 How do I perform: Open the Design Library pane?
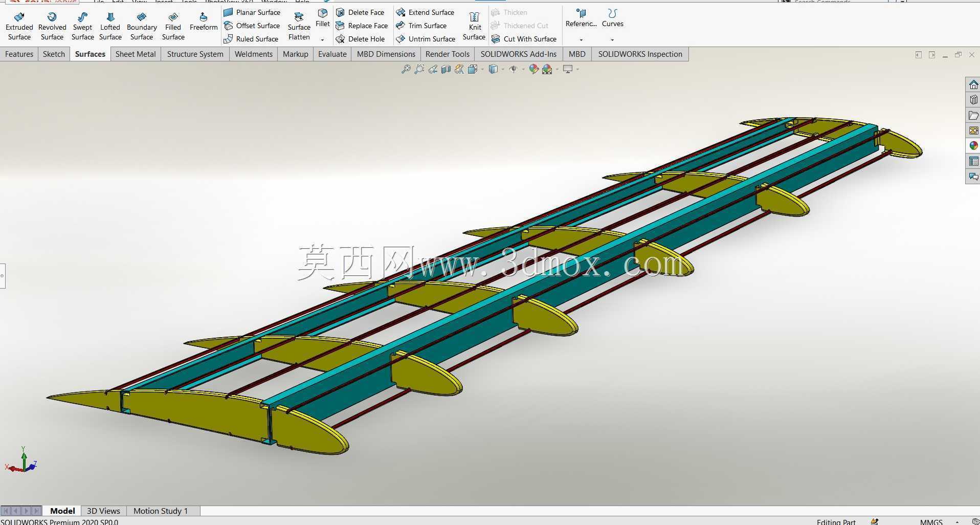click(973, 100)
